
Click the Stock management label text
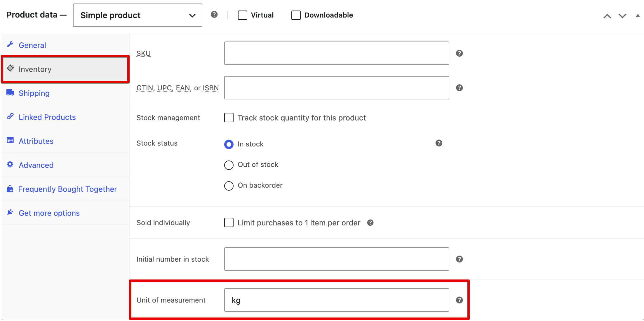pos(168,118)
